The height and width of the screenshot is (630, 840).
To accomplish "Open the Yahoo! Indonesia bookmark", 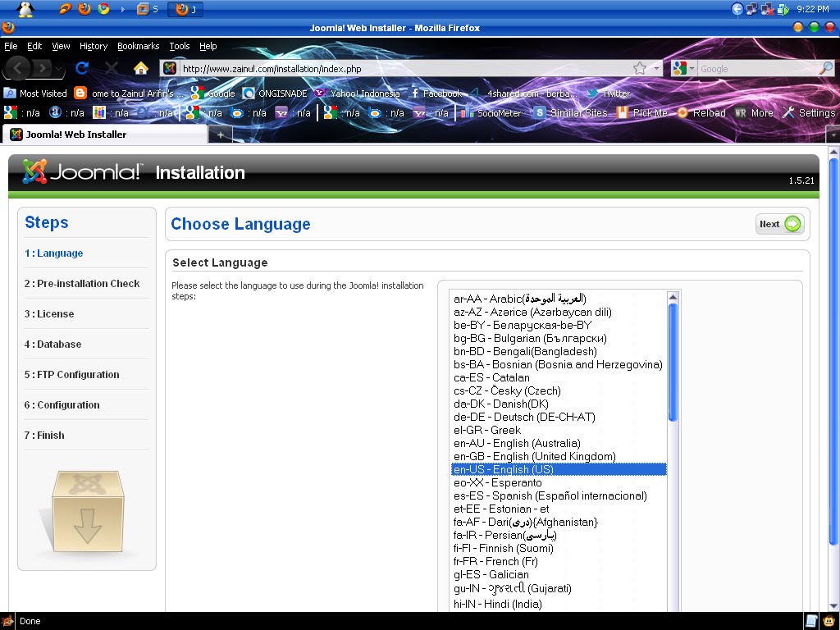I will click(358, 94).
